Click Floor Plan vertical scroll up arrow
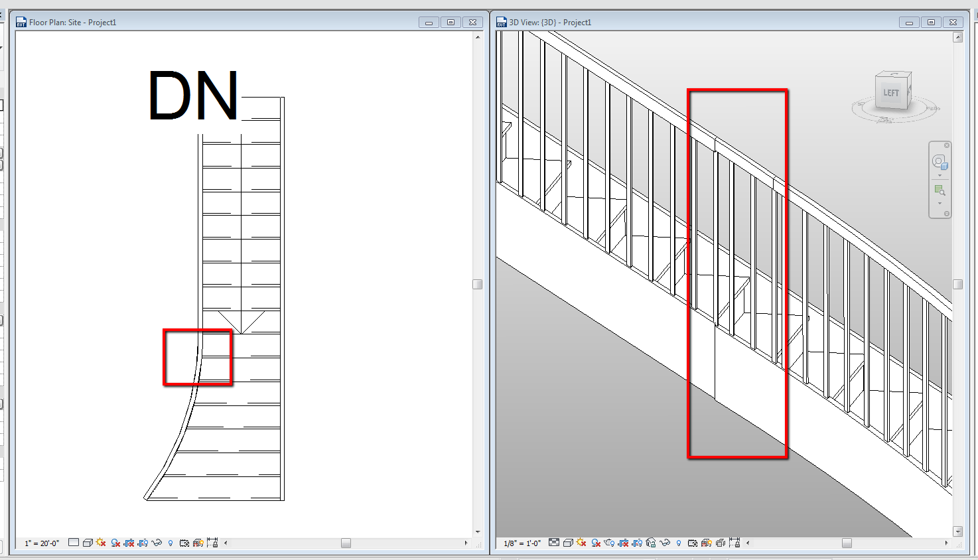This screenshot has width=978, height=560. point(478,37)
